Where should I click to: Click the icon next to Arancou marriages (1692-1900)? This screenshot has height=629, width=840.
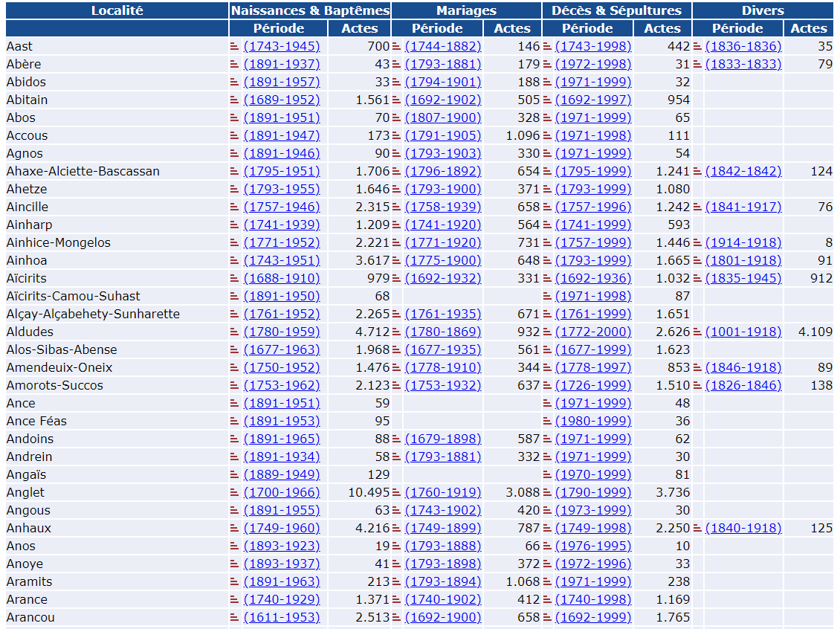[396, 617]
